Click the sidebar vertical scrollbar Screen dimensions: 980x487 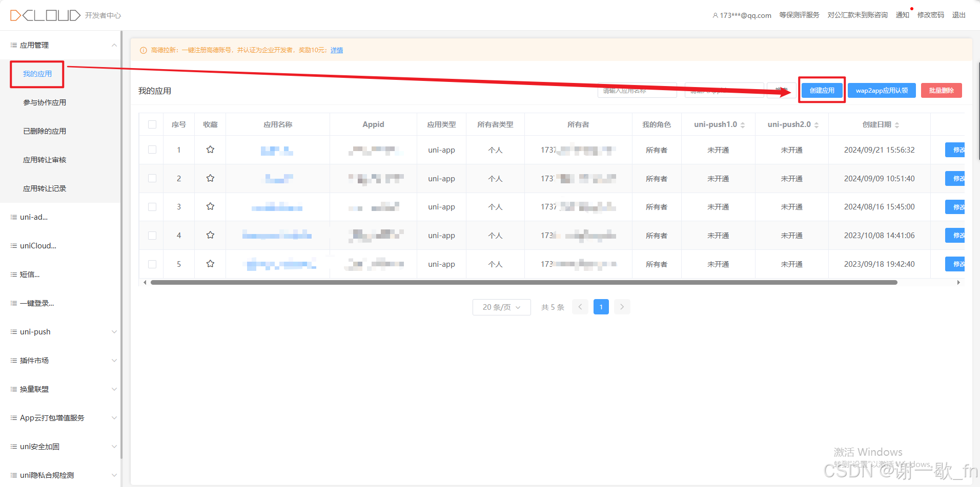point(121,245)
